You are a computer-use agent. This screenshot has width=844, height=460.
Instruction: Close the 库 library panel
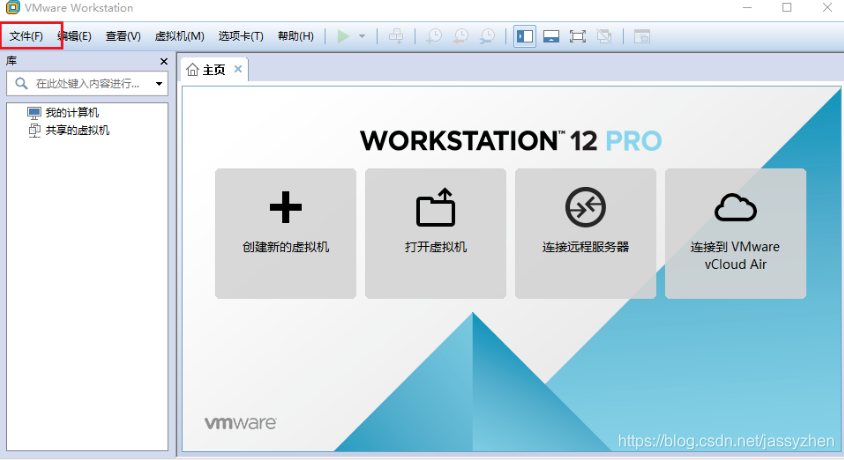coord(164,61)
